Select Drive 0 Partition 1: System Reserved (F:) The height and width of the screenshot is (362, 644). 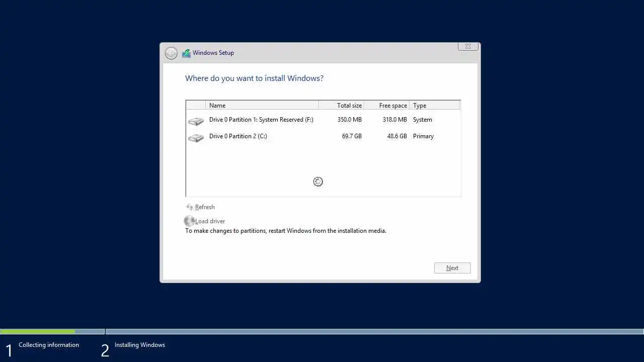(323, 120)
